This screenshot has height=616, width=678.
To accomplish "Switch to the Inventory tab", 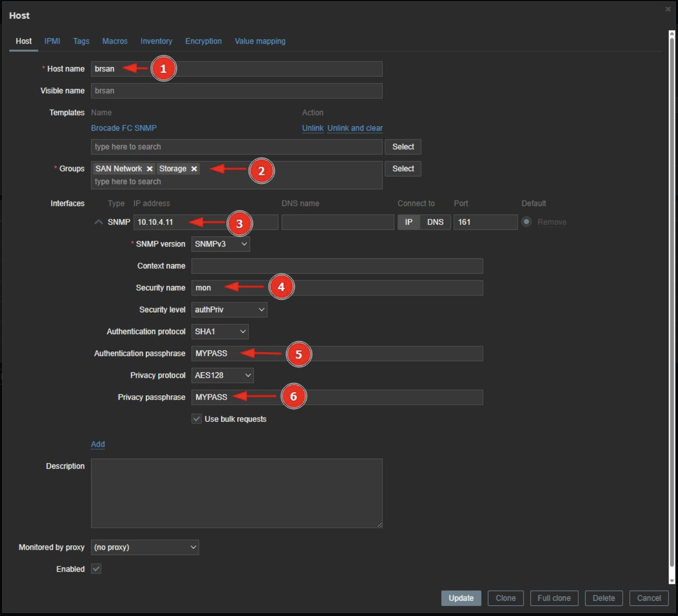I will click(x=156, y=41).
